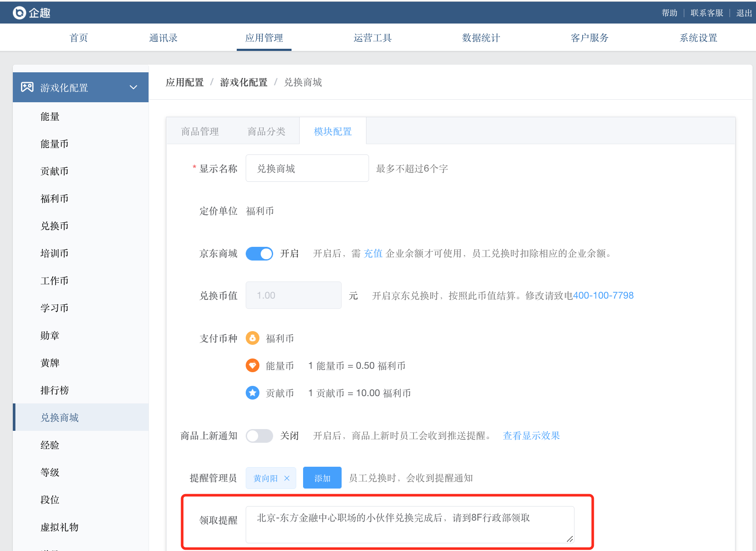Collapse the 游戏化配置 sidebar section chevron

(x=134, y=87)
